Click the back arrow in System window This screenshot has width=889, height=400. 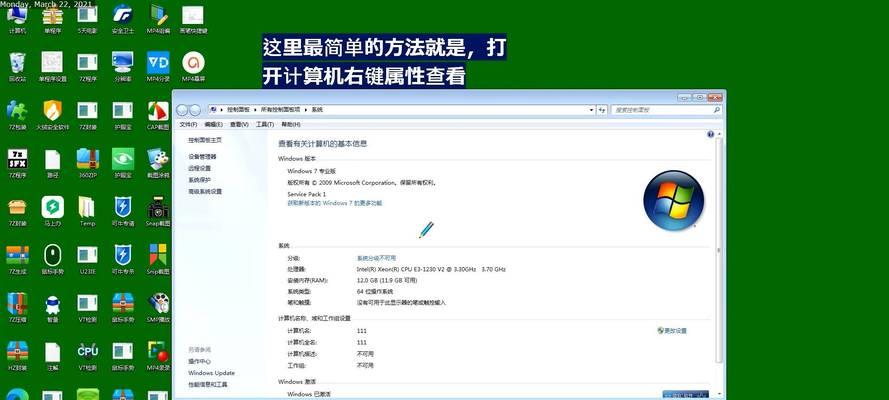click(x=182, y=110)
